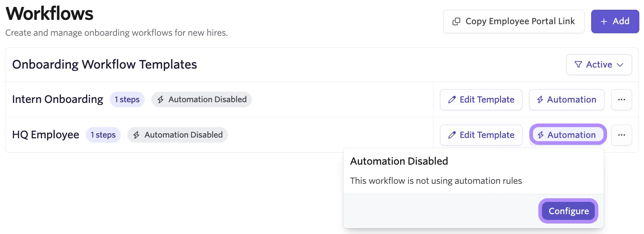This screenshot has width=644, height=234.
Task: Click the pencil icon in Intern Onboarding's Edit Template
Action: coord(452,100)
